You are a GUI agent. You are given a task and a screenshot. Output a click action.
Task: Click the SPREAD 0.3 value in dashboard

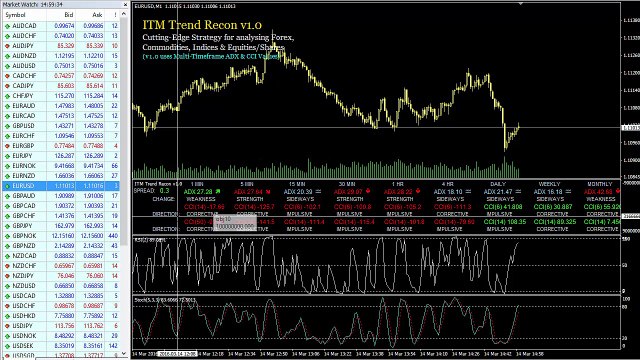(x=164, y=191)
